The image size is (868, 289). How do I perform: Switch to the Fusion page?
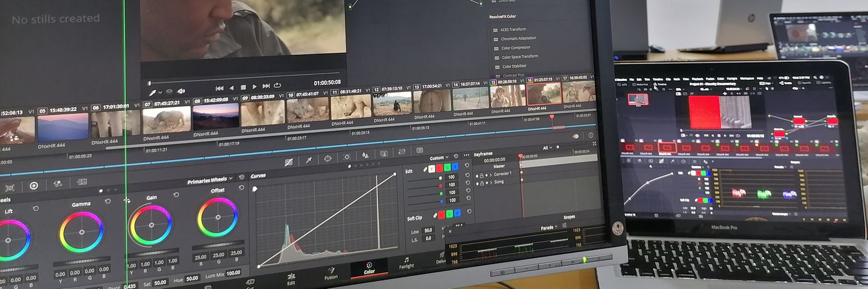pyautogui.click(x=331, y=273)
